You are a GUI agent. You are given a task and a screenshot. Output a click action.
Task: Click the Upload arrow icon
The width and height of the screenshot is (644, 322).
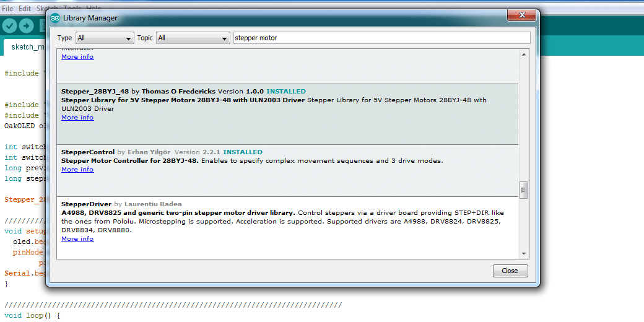coord(26,25)
